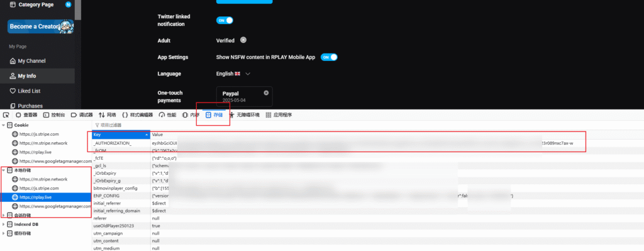644x251 pixels.
Task: Click the 项目过滤器 filter input
Action: (x=367, y=125)
